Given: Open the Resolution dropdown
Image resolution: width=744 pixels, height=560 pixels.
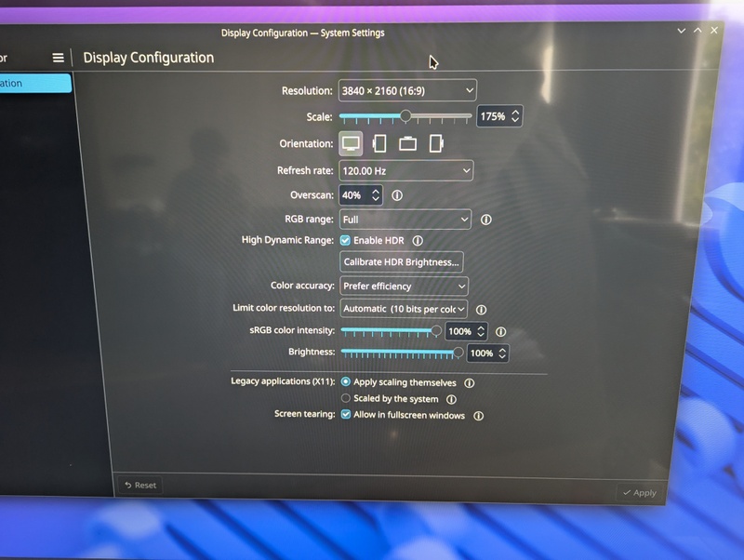Looking at the screenshot, I should 407,90.
